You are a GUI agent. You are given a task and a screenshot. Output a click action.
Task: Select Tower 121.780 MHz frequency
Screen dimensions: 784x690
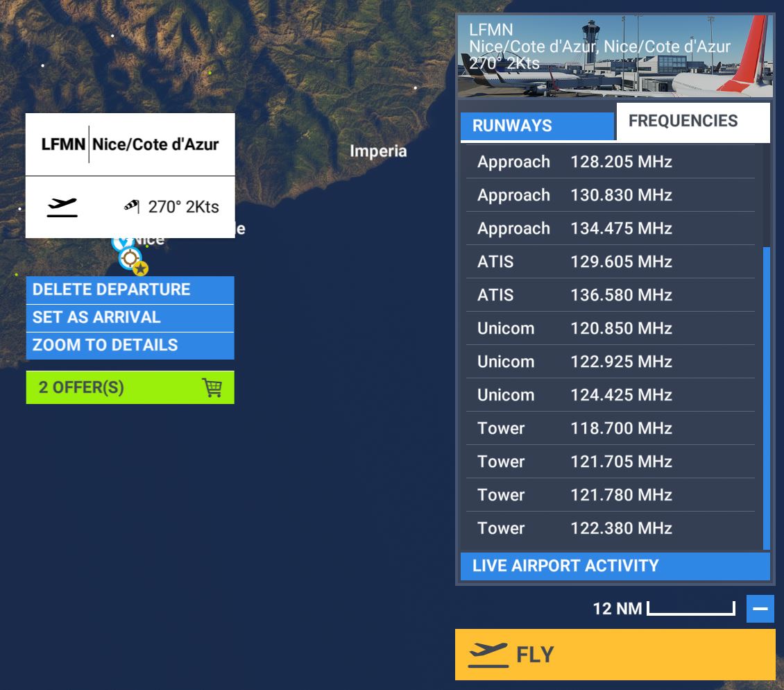610,495
